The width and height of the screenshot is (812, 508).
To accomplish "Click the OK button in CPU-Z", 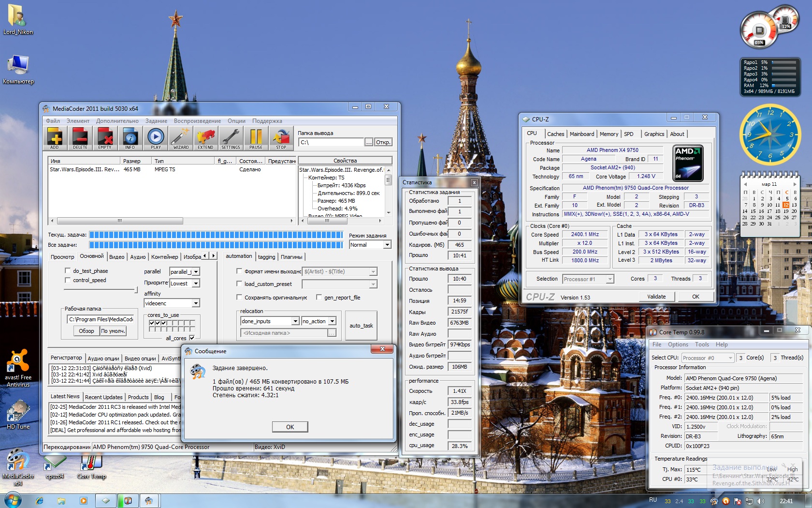I will click(696, 297).
